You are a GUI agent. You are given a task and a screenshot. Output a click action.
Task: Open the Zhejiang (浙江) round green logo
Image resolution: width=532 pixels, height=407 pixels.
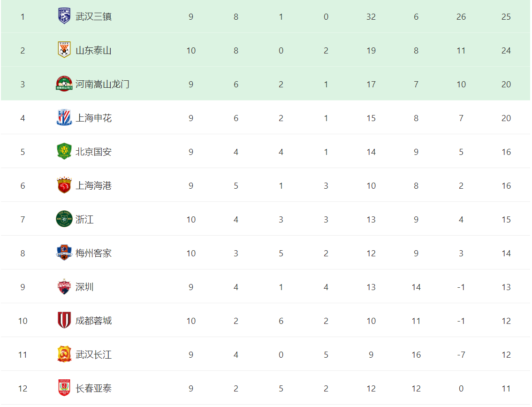point(64,219)
